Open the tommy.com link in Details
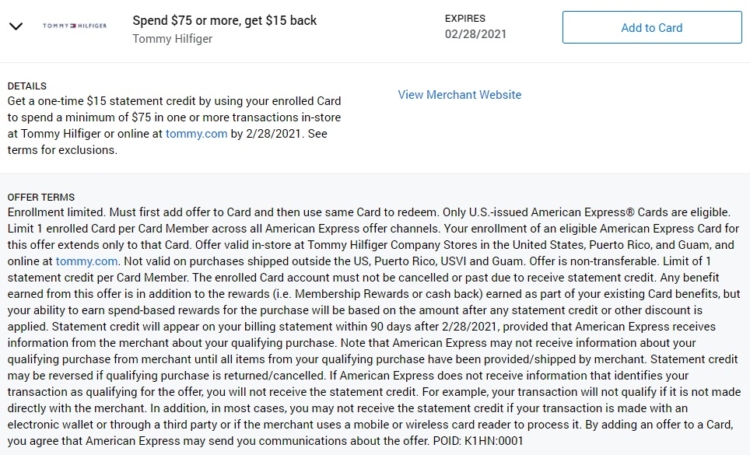Viewport: 750px width, 455px height. pyautogui.click(x=197, y=133)
